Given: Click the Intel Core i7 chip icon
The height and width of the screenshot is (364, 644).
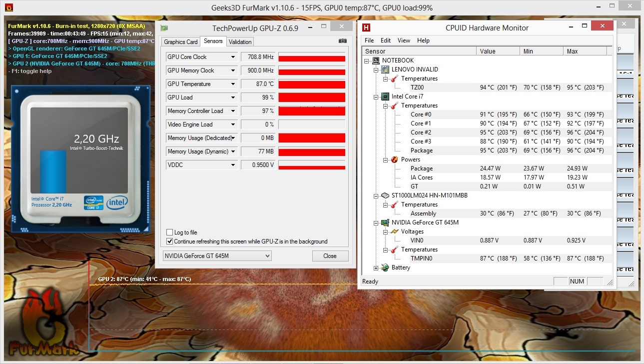Looking at the screenshot, I should coord(385,96).
